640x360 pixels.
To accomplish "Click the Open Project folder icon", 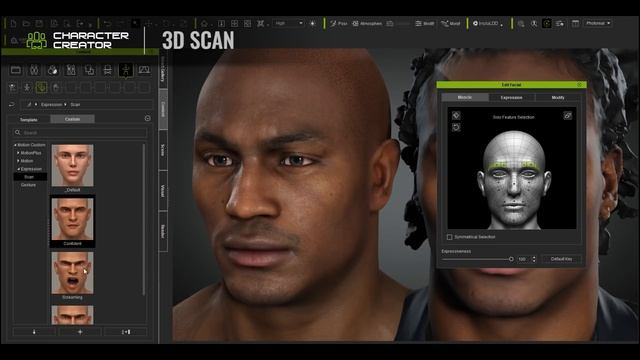I will click(x=26, y=23).
